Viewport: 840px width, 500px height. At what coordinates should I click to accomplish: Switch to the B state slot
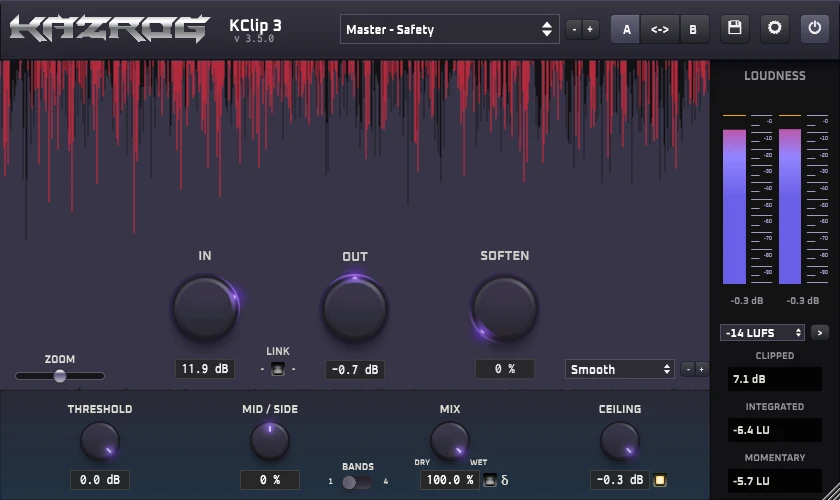(x=693, y=29)
